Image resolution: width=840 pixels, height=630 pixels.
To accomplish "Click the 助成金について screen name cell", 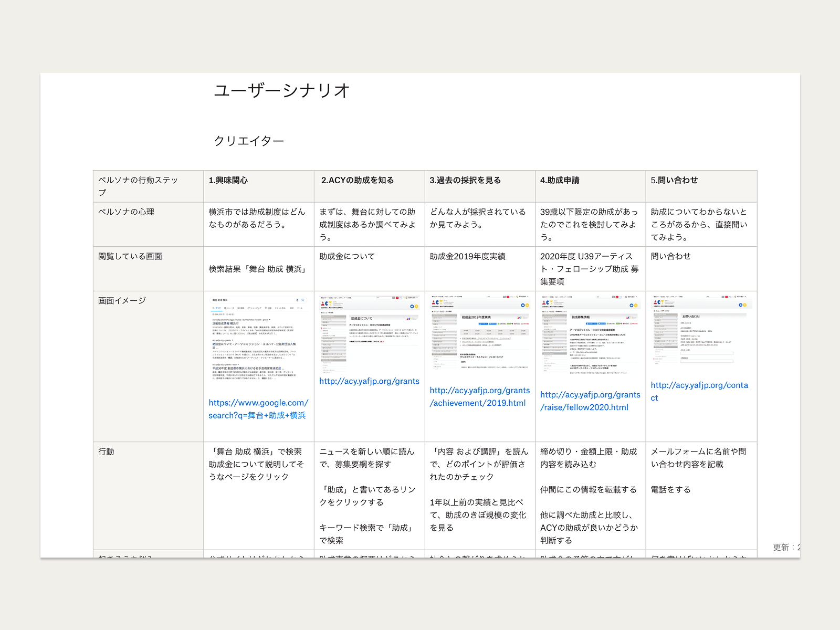I will 370,269.
